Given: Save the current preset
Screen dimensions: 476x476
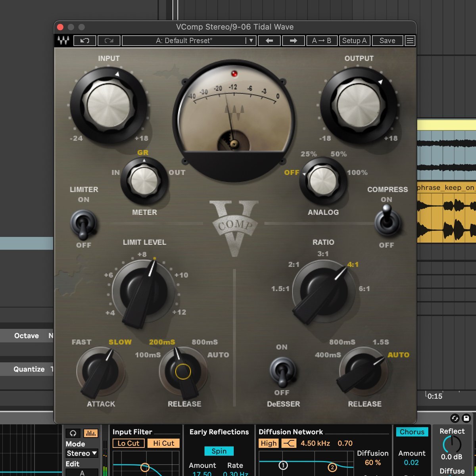Looking at the screenshot, I should pyautogui.click(x=387, y=40).
